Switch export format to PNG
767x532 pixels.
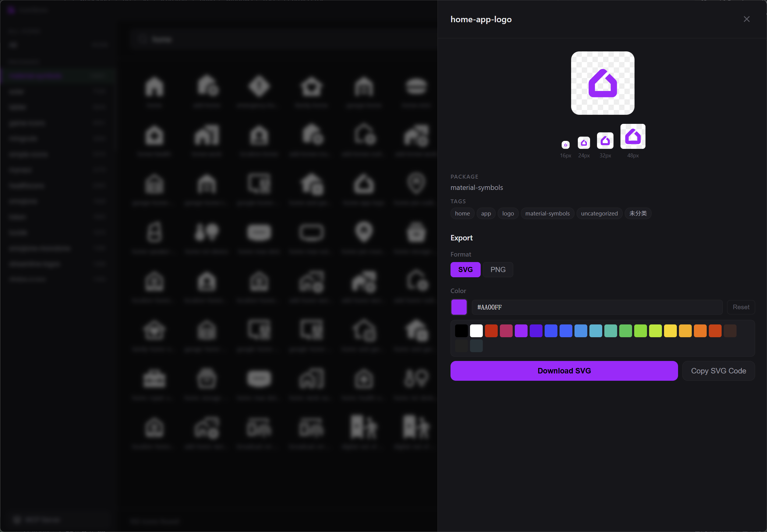(x=498, y=269)
